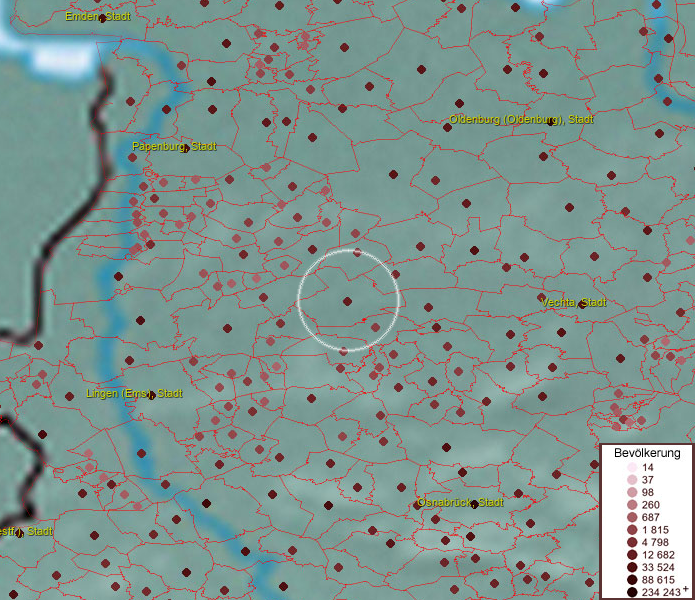Click the legend dot for 88 615
This screenshot has width=695, height=600.
coord(632,580)
